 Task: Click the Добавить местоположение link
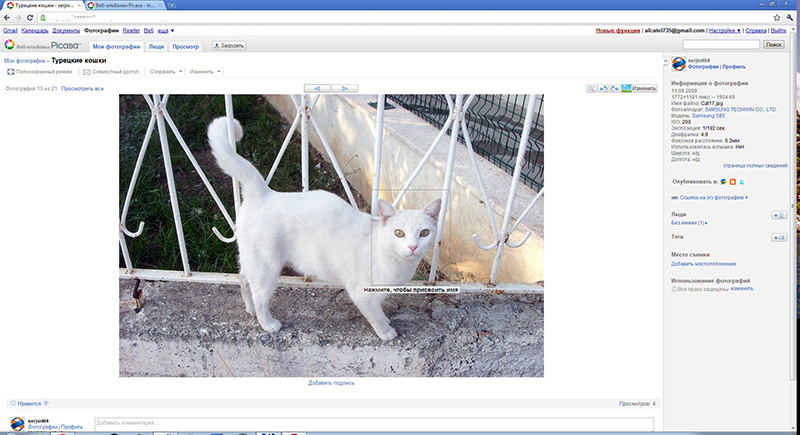click(x=703, y=264)
